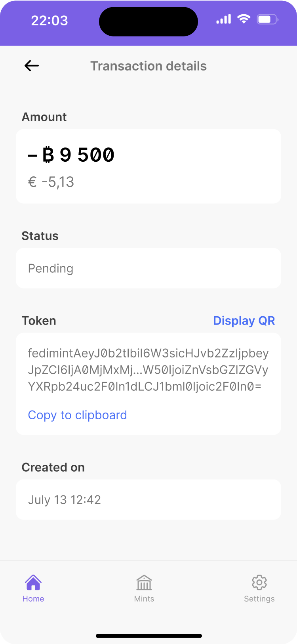The height and width of the screenshot is (644, 297).
Task: Tap the battery indicator icon
Action: [268, 19]
